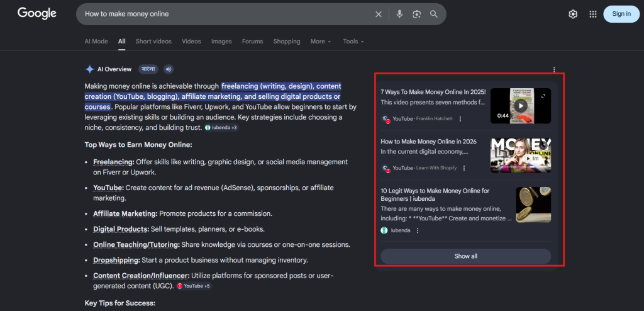Expand the iubenda +3 sources chip

pyautogui.click(x=221, y=128)
